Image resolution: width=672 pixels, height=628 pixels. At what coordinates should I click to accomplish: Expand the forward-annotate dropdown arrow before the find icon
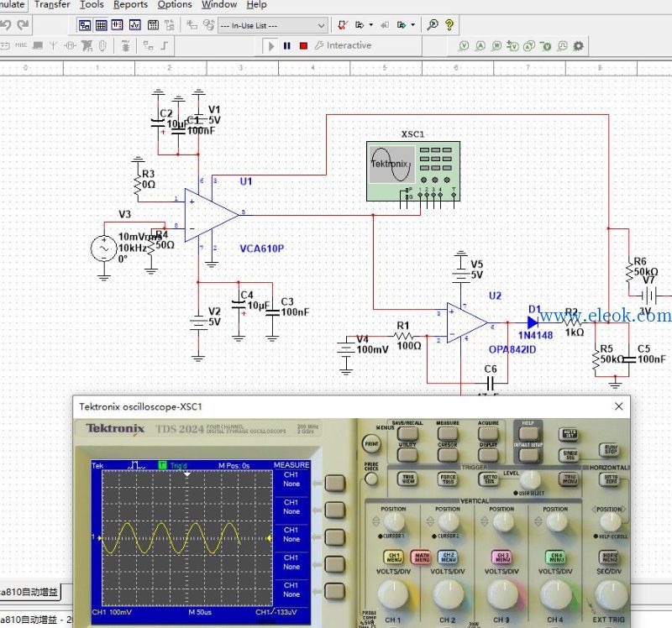pos(413,25)
